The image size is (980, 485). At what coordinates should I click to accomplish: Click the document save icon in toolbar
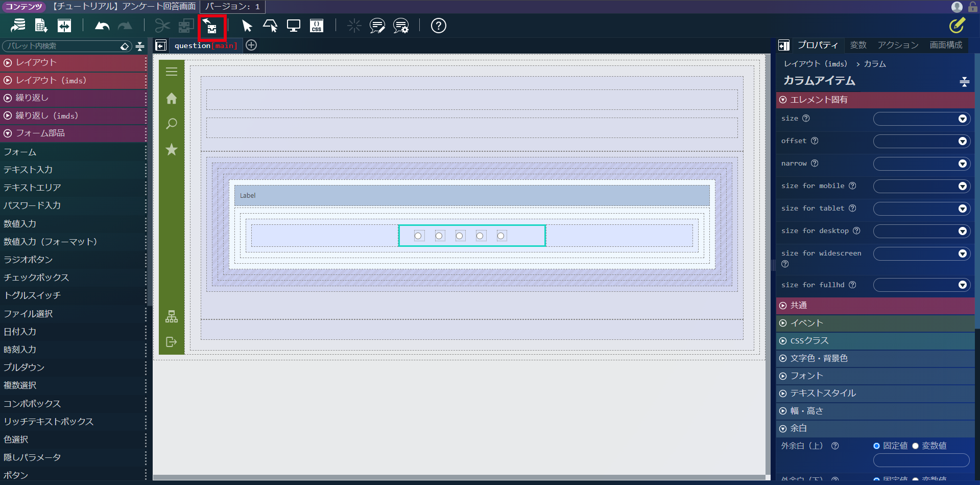click(41, 26)
